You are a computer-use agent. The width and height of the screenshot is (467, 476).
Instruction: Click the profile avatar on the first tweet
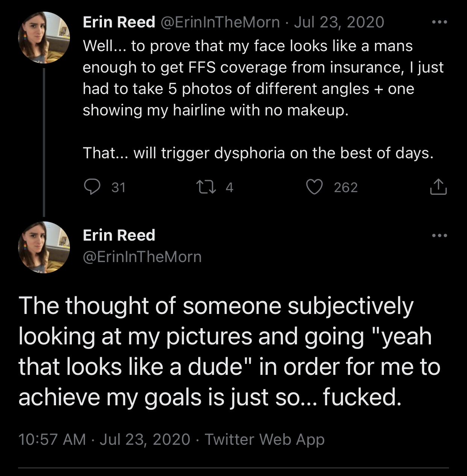click(x=44, y=38)
